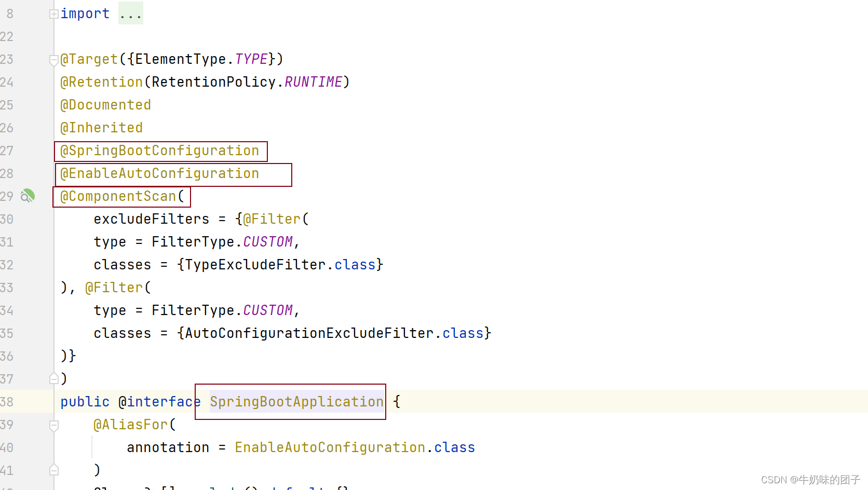Click AutoConfigurationExcludeFilter.class on line 35

[x=334, y=333]
